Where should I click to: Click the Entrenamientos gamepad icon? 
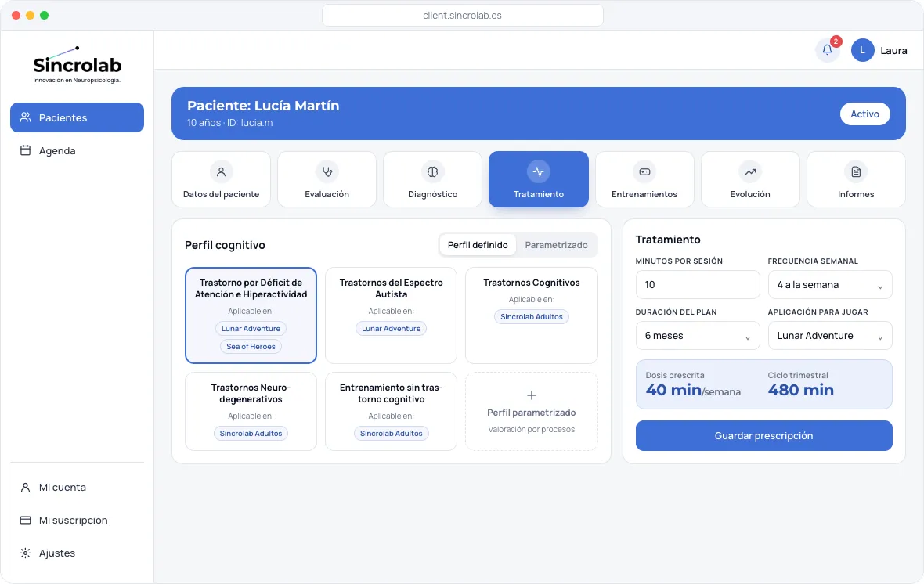point(644,171)
